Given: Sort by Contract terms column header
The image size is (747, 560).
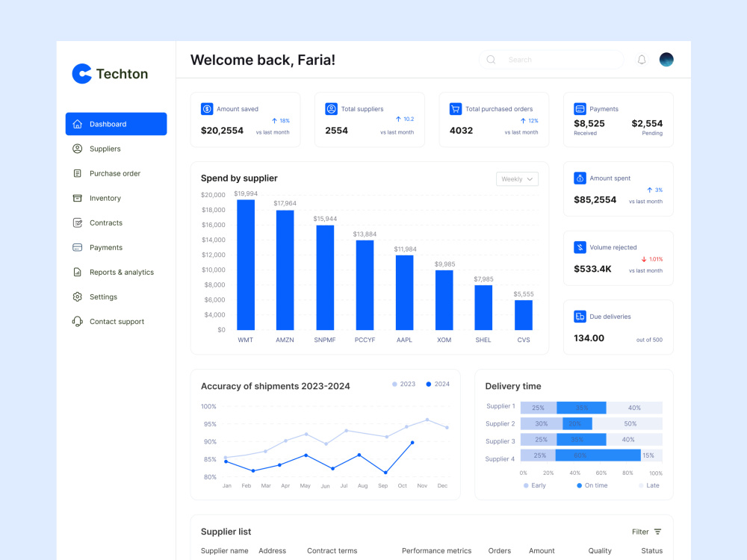Looking at the screenshot, I should (332, 550).
